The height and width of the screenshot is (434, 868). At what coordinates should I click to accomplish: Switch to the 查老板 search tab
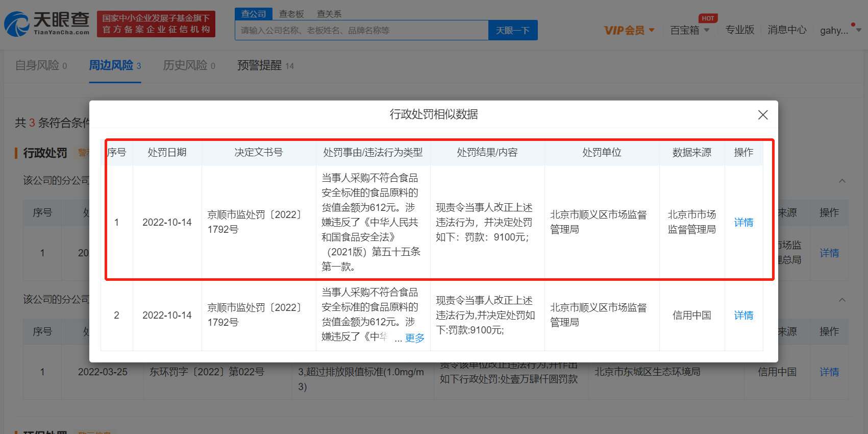click(x=291, y=14)
